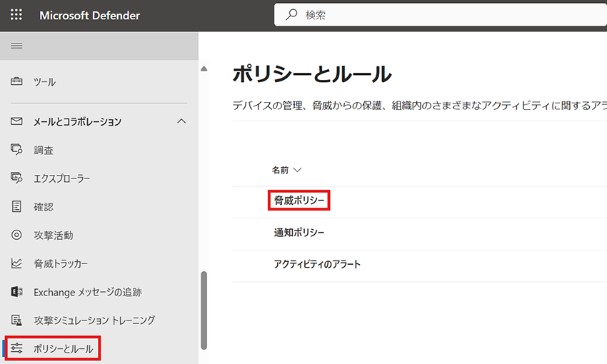607x364 pixels.
Task: Click the 脅威トラッカー chart icon
Action: (16, 263)
